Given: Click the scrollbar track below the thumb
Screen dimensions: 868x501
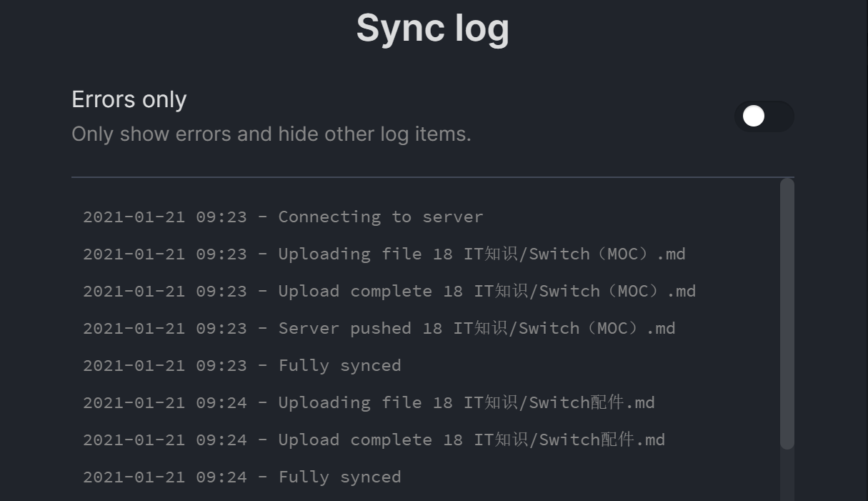Looking at the screenshot, I should [787, 475].
